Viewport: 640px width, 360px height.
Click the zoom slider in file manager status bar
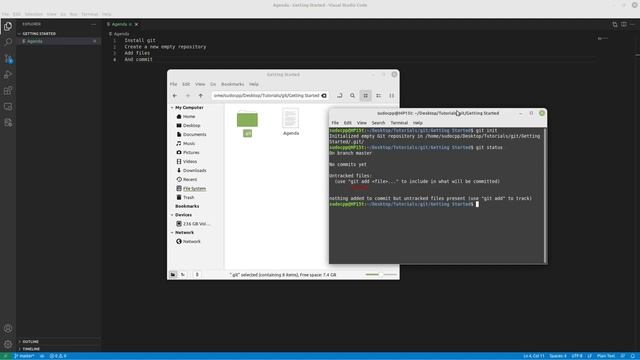coord(381,275)
